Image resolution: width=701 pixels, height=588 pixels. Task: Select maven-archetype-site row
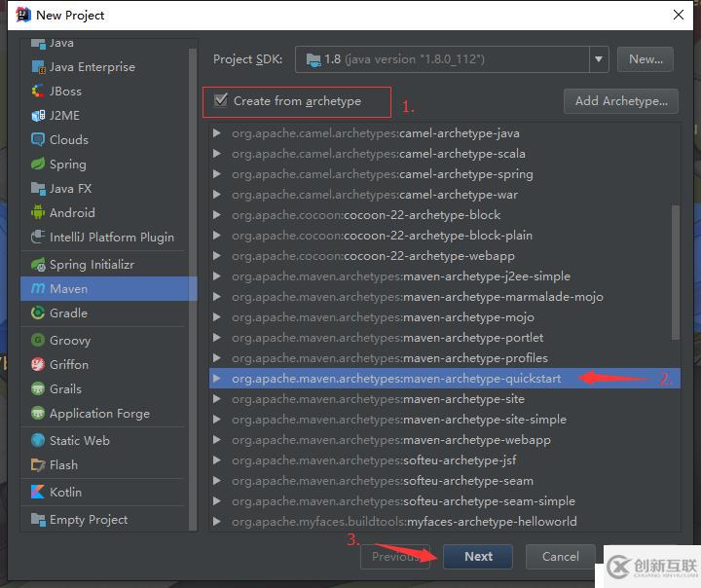444,399
